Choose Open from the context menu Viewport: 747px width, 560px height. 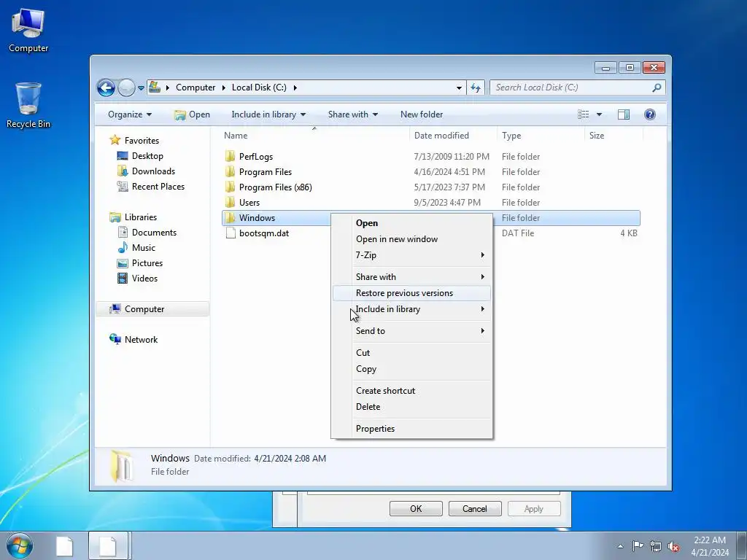(x=411, y=223)
